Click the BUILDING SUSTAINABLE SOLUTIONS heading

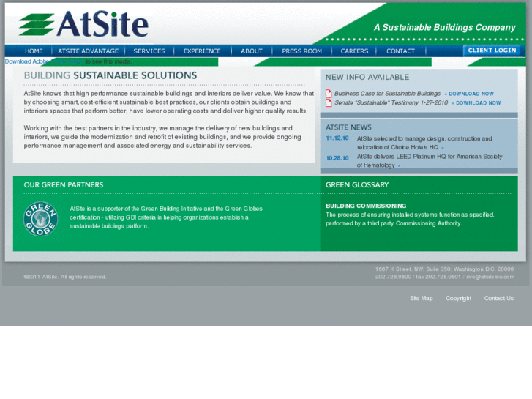click(x=110, y=75)
